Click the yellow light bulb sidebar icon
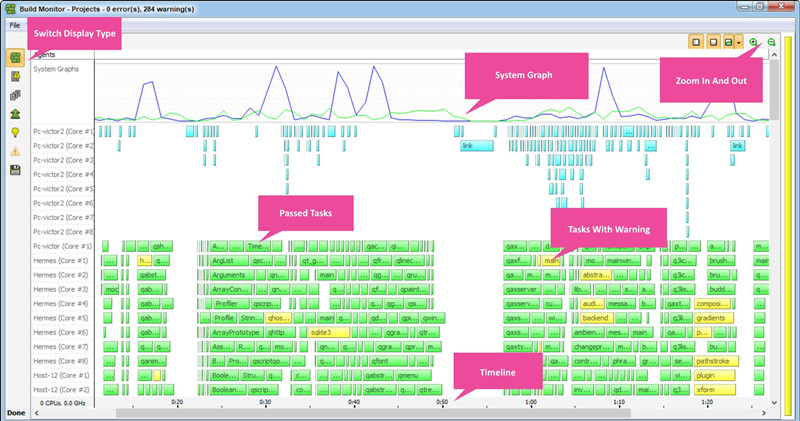800x421 pixels. pyautogui.click(x=15, y=132)
